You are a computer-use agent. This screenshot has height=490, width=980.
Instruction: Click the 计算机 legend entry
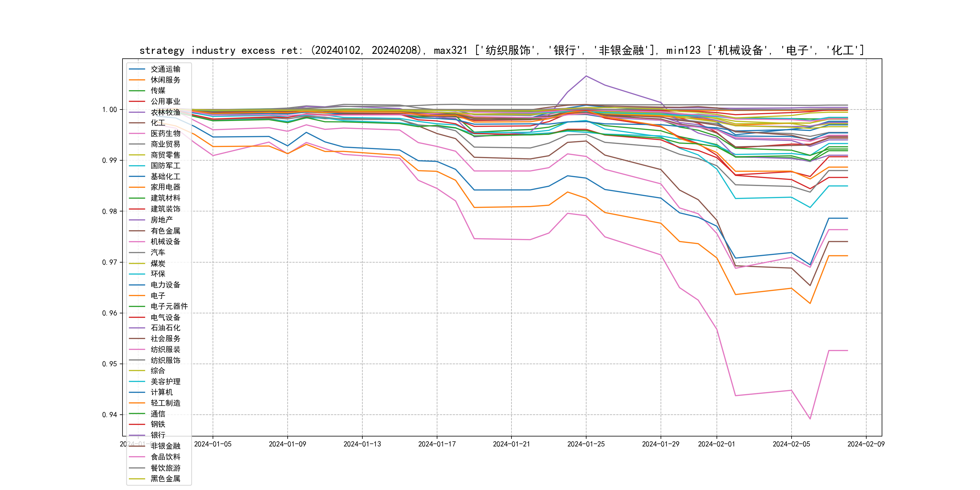[x=161, y=392]
